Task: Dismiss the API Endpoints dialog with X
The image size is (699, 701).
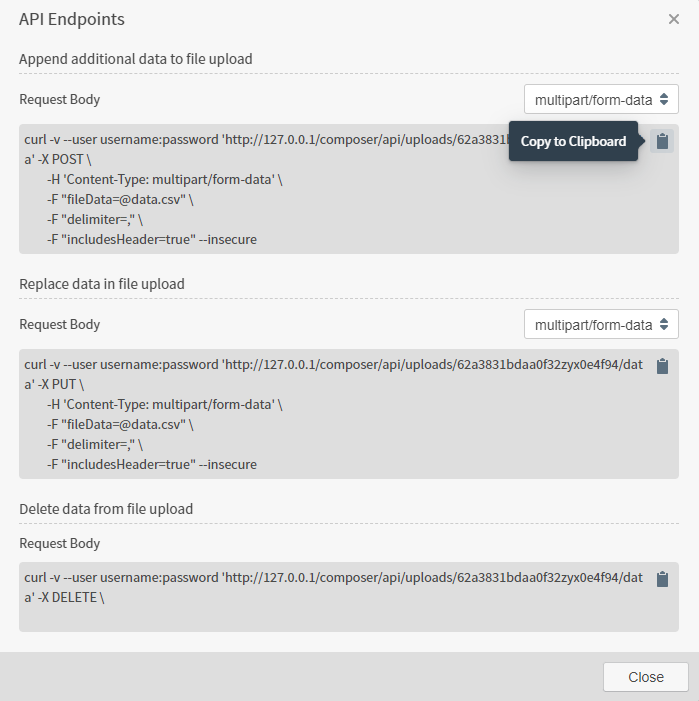Action: (x=674, y=19)
